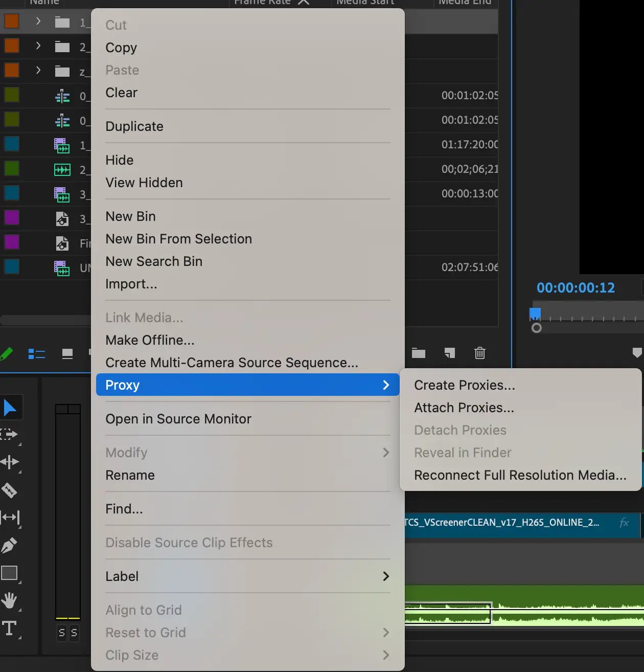
Task: Pick the Hand tool
Action: (x=10, y=600)
